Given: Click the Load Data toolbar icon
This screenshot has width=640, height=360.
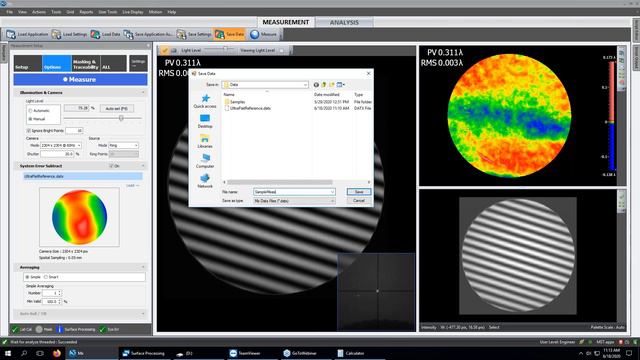Looking at the screenshot, I should point(96,34).
